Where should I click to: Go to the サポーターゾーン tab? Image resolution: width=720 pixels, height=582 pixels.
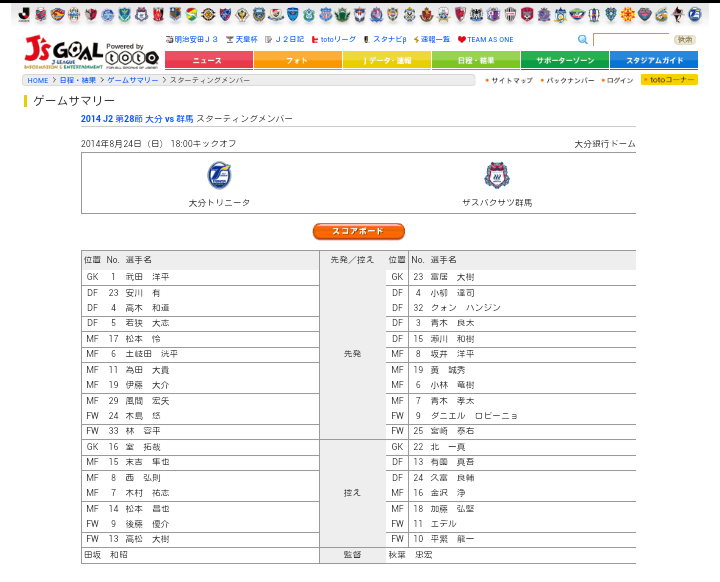tap(564, 61)
